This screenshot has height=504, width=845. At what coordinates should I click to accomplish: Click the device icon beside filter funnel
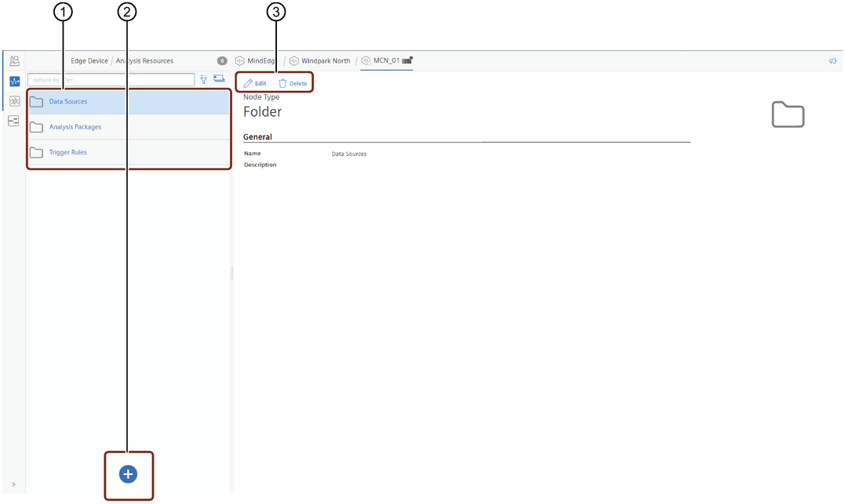(x=219, y=78)
